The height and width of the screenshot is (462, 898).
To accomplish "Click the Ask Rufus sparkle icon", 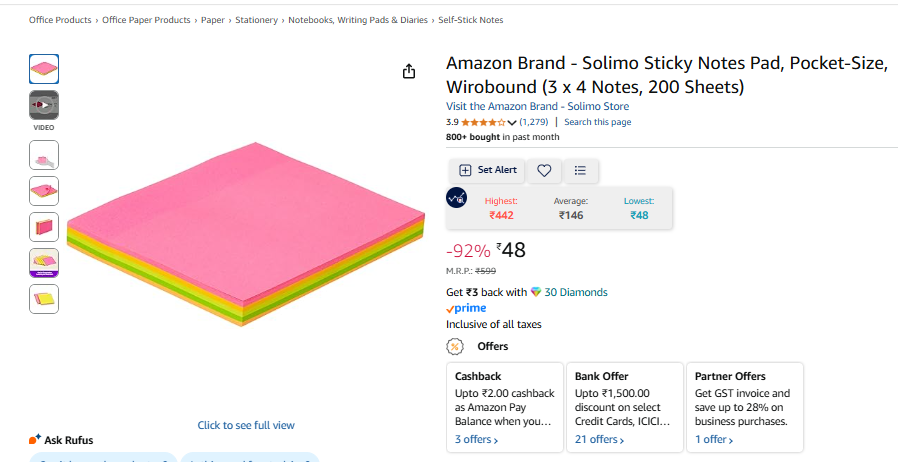I will 35,439.
